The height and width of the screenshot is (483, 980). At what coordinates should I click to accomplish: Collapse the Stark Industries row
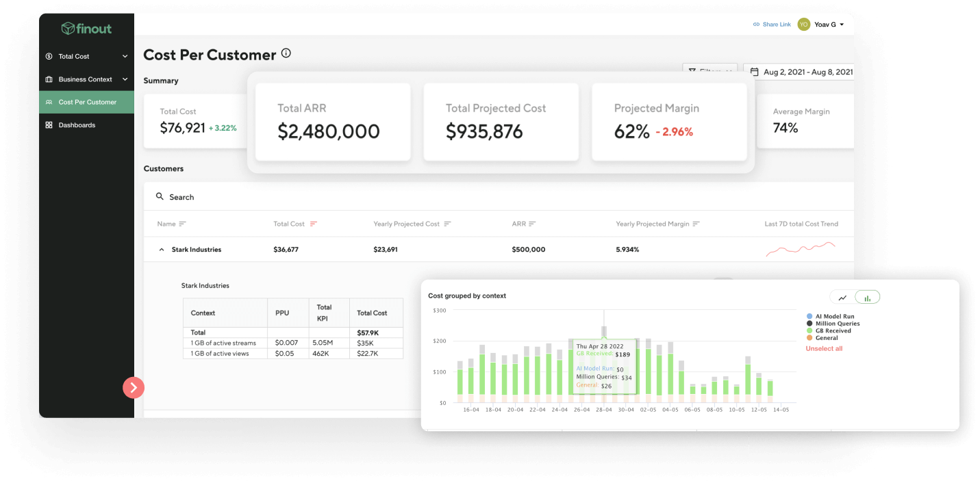tap(160, 249)
